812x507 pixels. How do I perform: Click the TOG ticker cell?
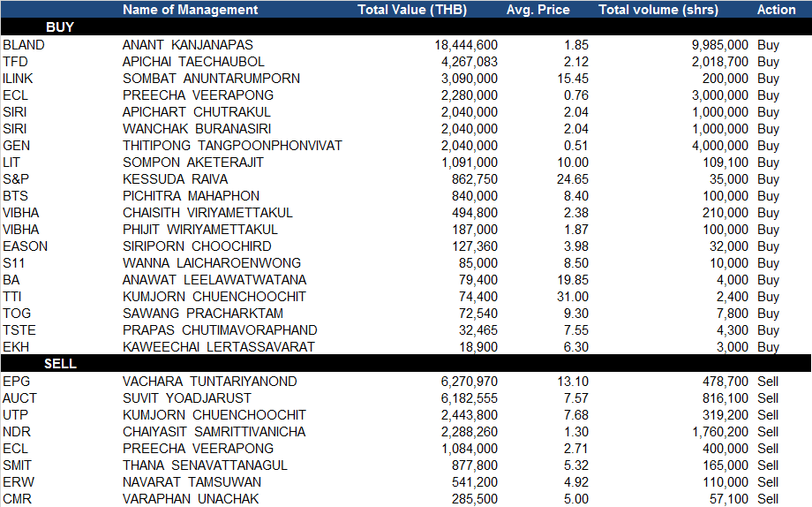[x=17, y=313]
